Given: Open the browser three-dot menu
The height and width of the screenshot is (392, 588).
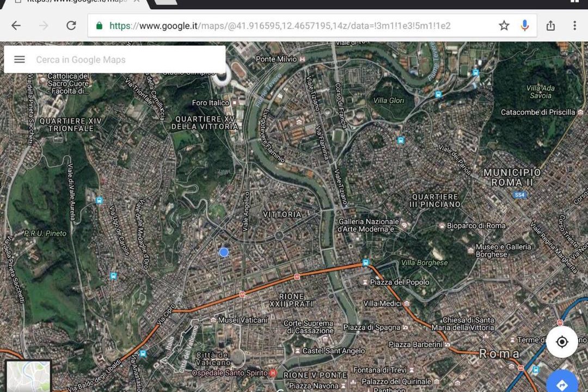Looking at the screenshot, I should [x=574, y=26].
